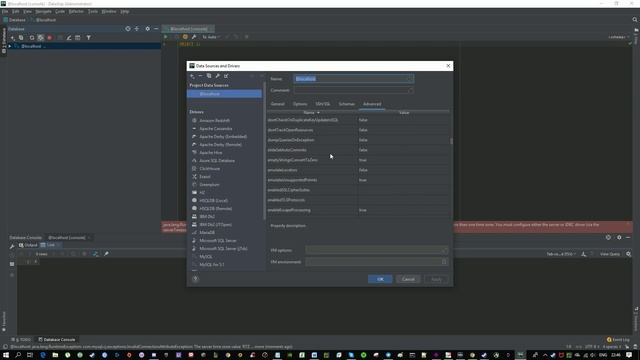Open wrench settings icon in dialog toolbar
640x360 pixels.
tap(218, 76)
